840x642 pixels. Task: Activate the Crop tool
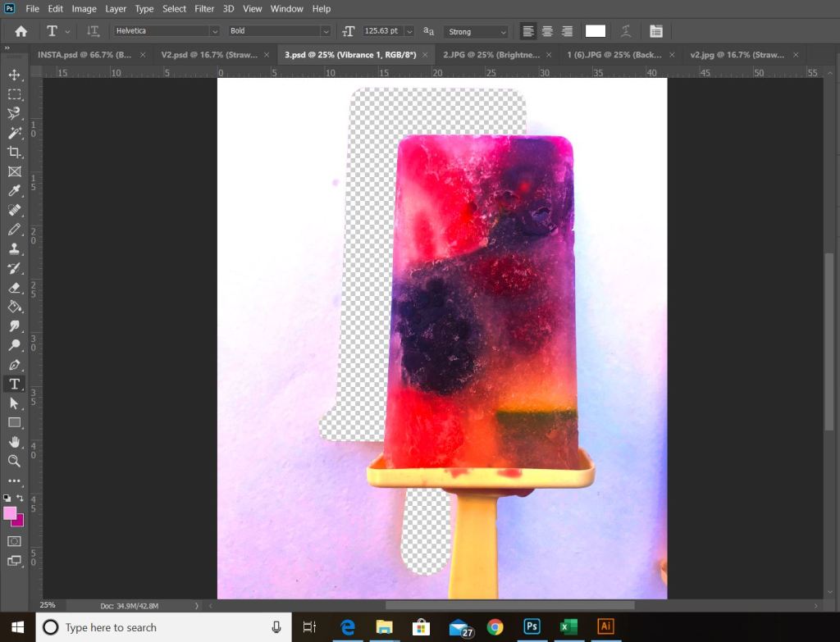(x=14, y=153)
